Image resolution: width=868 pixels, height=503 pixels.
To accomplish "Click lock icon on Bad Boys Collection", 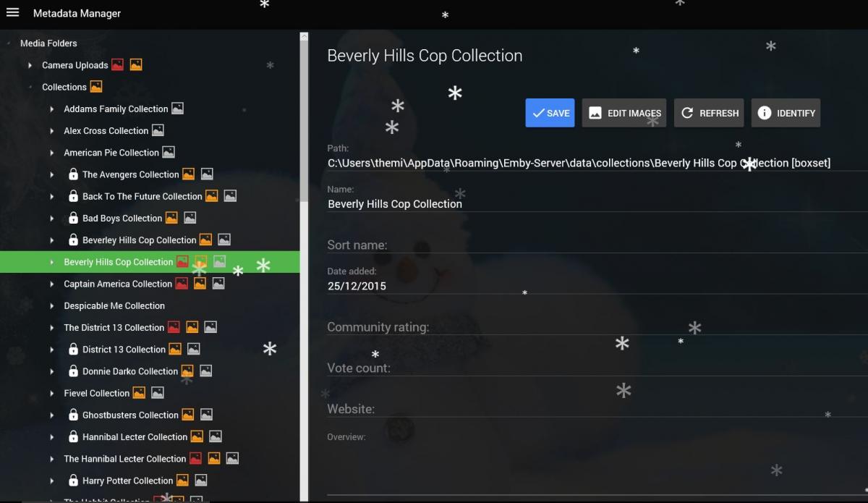I will coord(73,218).
